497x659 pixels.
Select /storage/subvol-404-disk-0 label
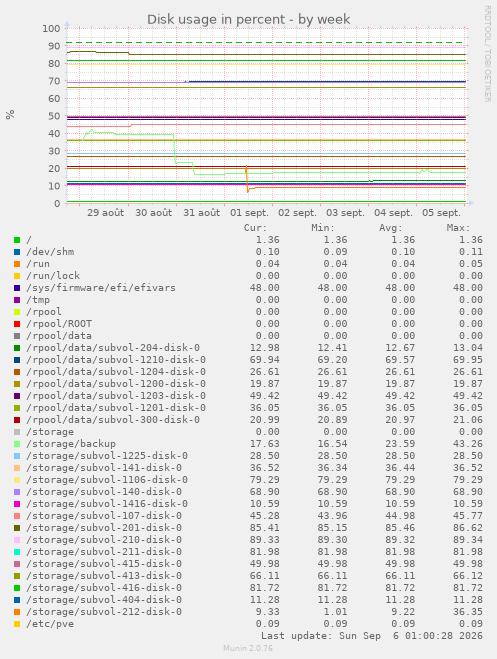pyautogui.click(x=104, y=600)
